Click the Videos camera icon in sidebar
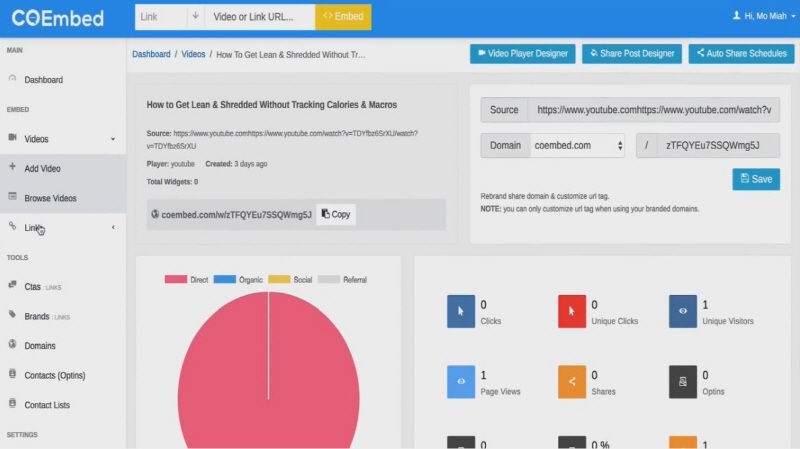The image size is (800, 449). click(12, 138)
